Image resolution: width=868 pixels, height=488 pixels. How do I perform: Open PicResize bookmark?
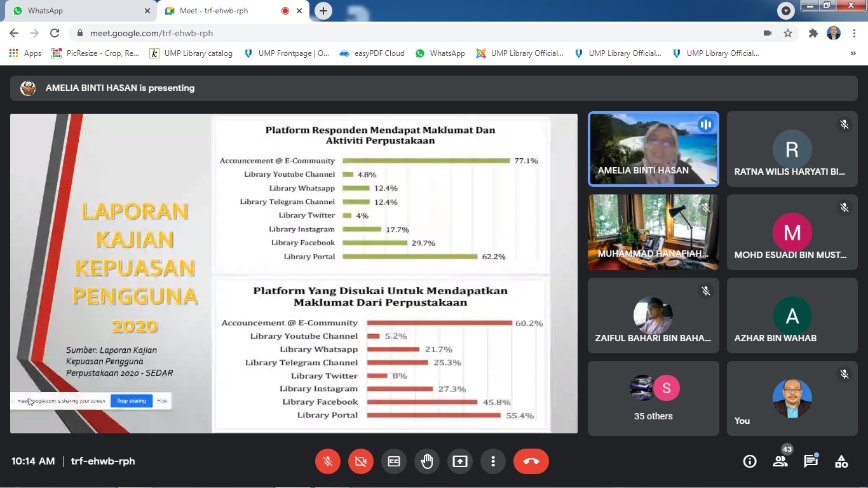[x=95, y=53]
